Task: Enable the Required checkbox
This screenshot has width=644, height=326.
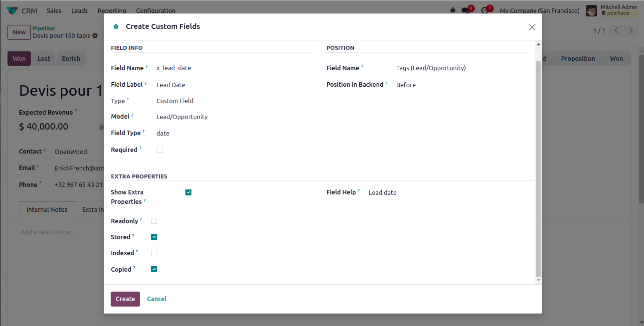Action: click(160, 150)
